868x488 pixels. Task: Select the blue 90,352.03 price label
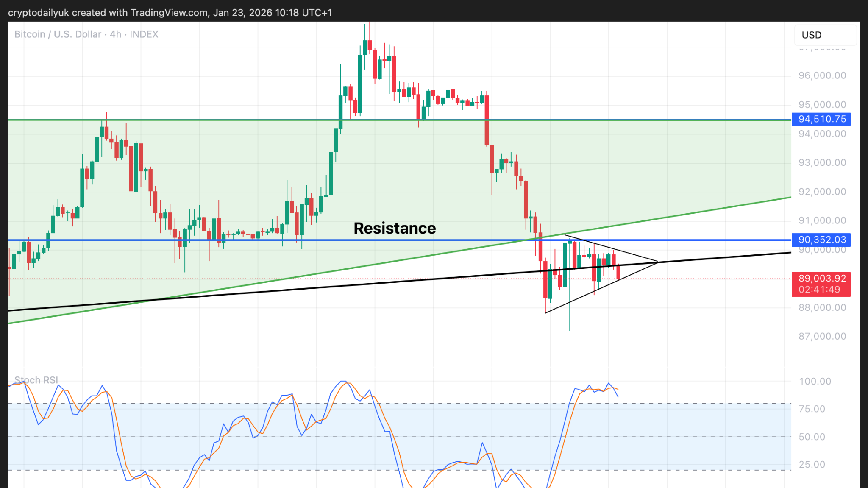(x=821, y=240)
